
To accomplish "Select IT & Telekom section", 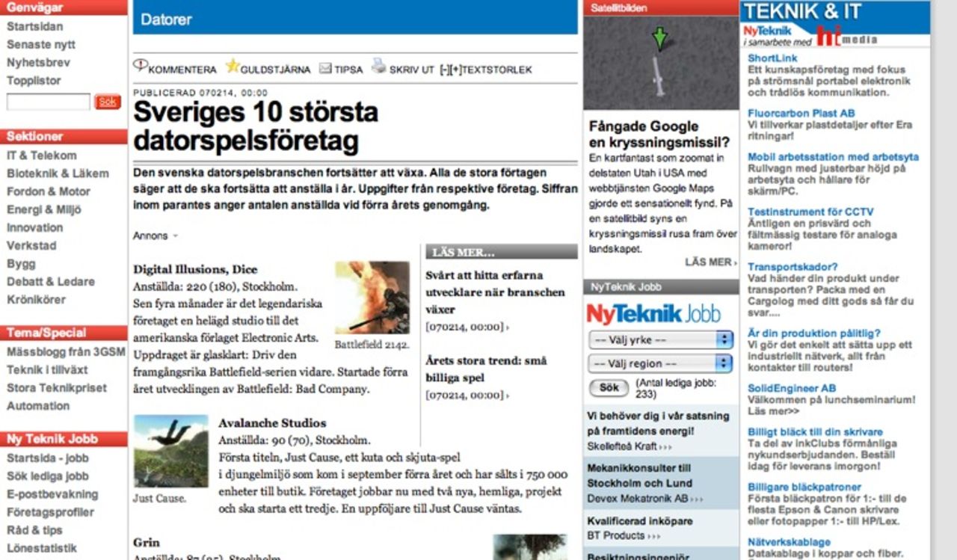I will coord(42,156).
